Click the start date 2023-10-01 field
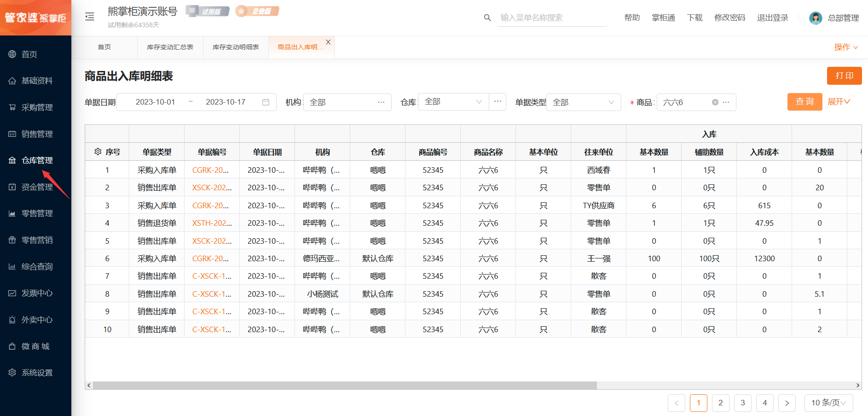 (155, 102)
